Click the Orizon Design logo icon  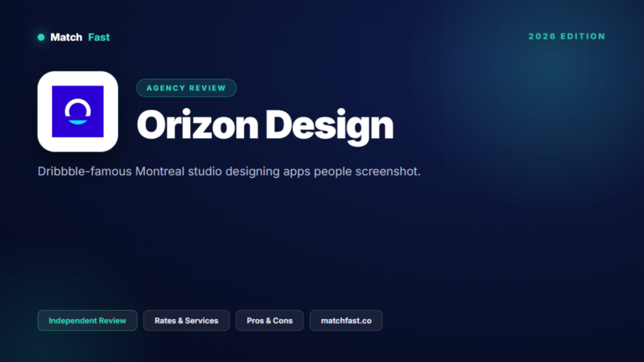coord(78,111)
